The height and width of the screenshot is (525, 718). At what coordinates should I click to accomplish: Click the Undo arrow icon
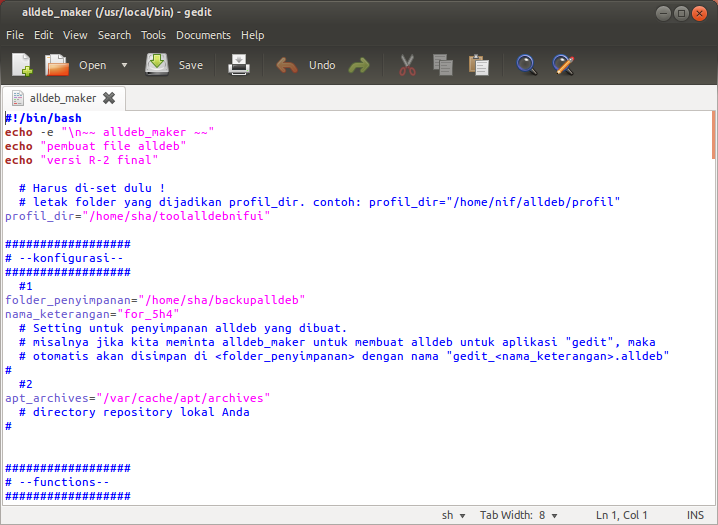click(x=287, y=65)
